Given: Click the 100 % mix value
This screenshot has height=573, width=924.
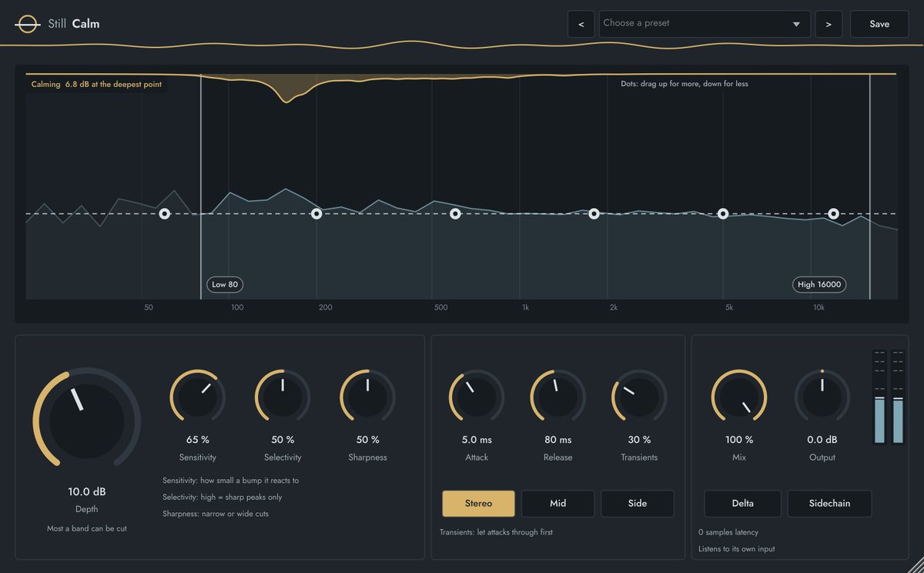Looking at the screenshot, I should click(x=739, y=440).
